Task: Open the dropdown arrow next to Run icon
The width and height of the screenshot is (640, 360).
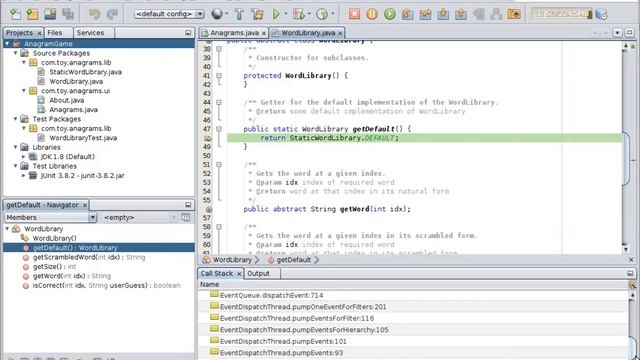Action: (285, 14)
